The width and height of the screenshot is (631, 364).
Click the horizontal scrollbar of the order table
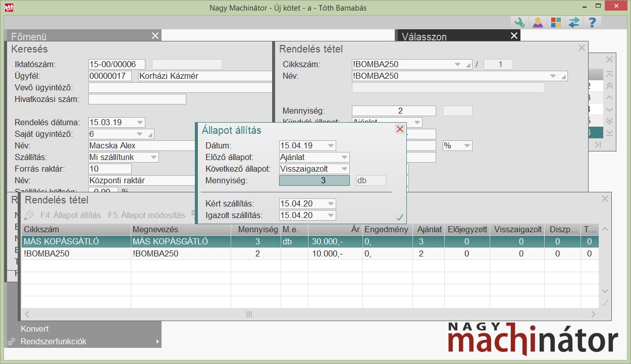pyautogui.click(x=249, y=315)
